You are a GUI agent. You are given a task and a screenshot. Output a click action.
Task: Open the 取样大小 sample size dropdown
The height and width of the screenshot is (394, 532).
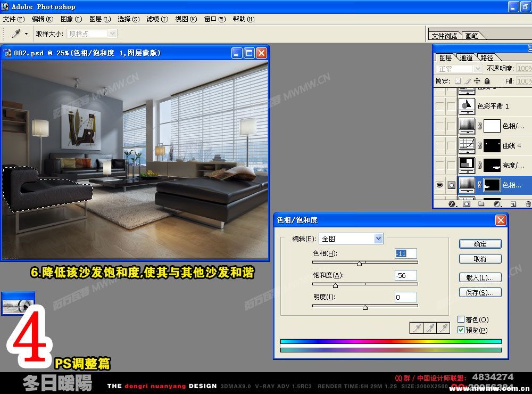tap(92, 34)
